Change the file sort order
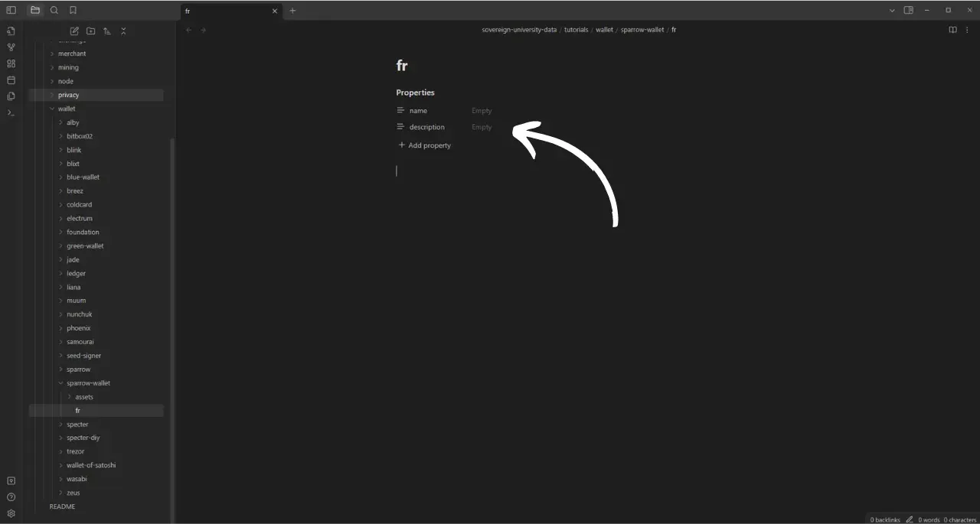This screenshot has height=524, width=980. pos(106,31)
